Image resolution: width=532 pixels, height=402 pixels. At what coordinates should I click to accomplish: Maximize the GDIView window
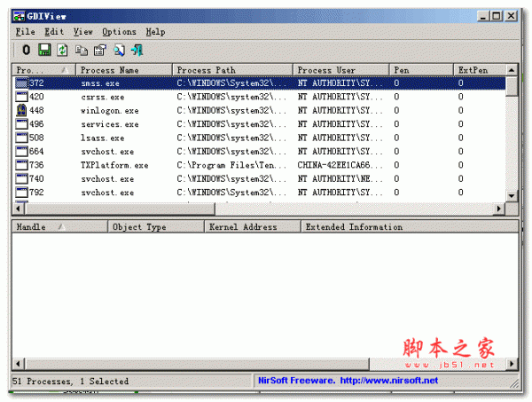click(x=496, y=16)
